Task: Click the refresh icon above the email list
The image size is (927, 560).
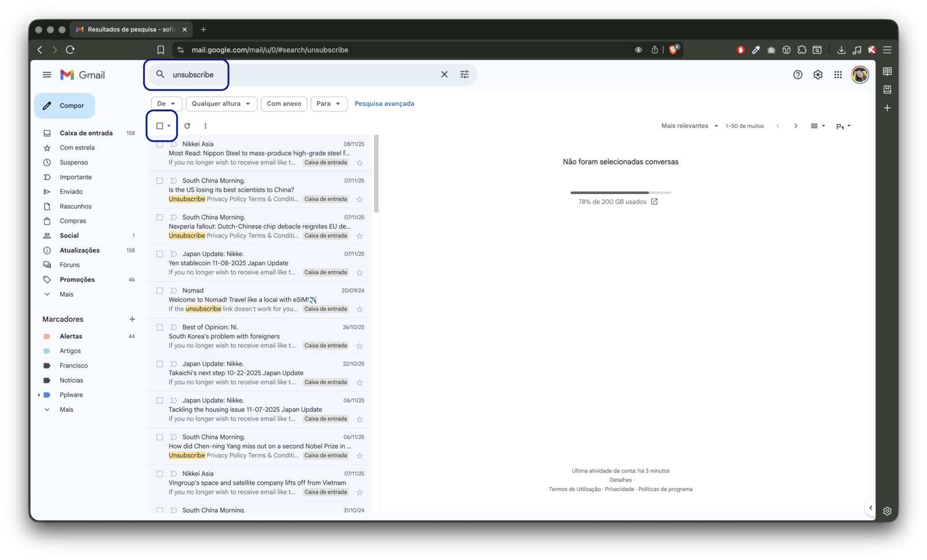Action: point(187,126)
